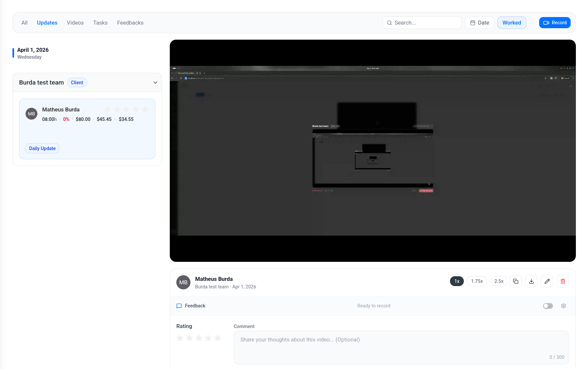Toggle the Worked filter
The image size is (588, 369).
tap(512, 23)
